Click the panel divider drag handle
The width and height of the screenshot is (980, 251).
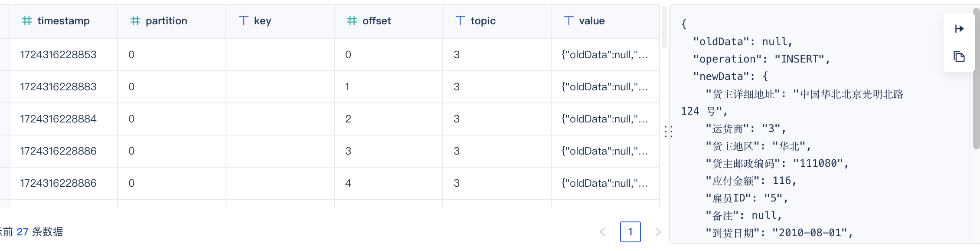[669, 132]
